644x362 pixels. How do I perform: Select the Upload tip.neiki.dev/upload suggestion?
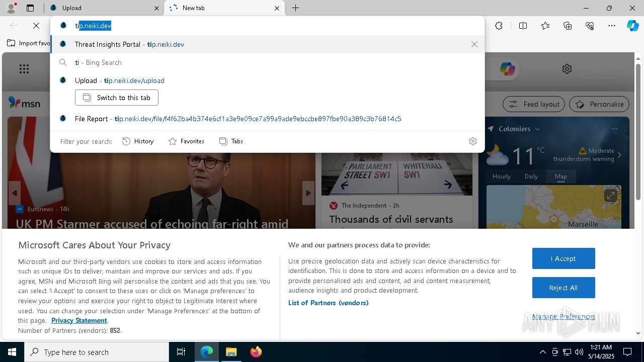[267, 80]
